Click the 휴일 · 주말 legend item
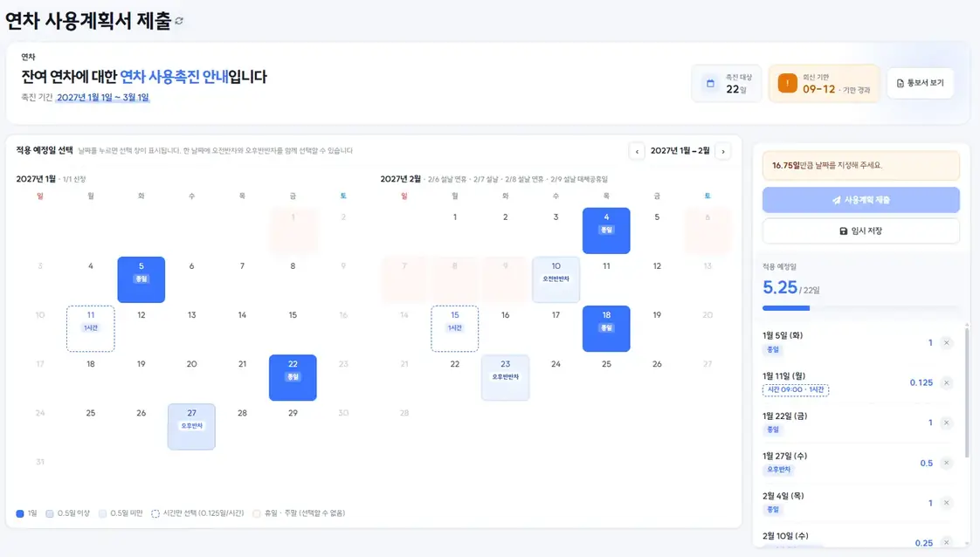The height and width of the screenshot is (557, 980). (x=299, y=513)
